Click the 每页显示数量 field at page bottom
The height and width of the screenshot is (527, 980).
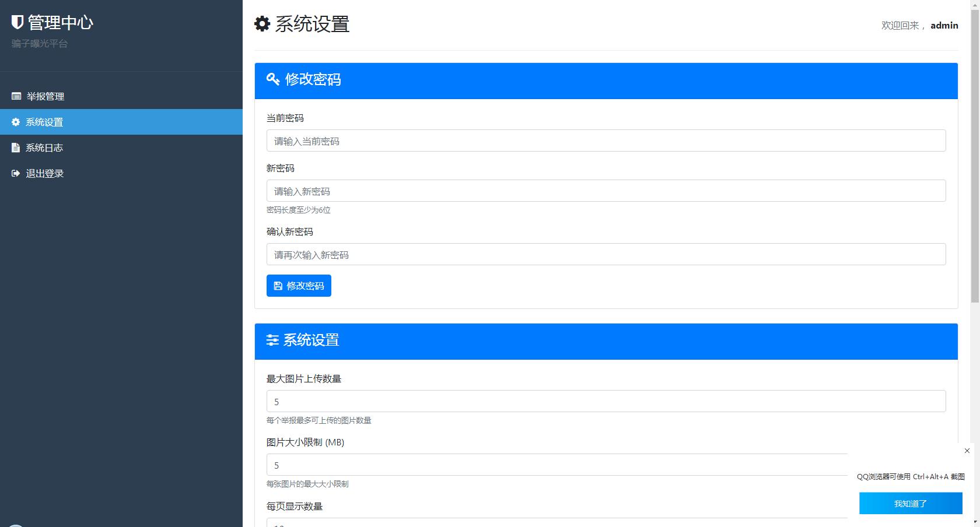[x=554, y=523]
